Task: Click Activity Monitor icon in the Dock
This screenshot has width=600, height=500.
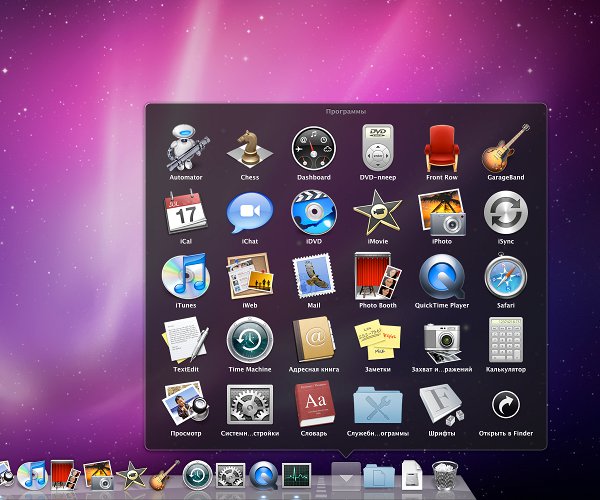Action: coord(297,476)
